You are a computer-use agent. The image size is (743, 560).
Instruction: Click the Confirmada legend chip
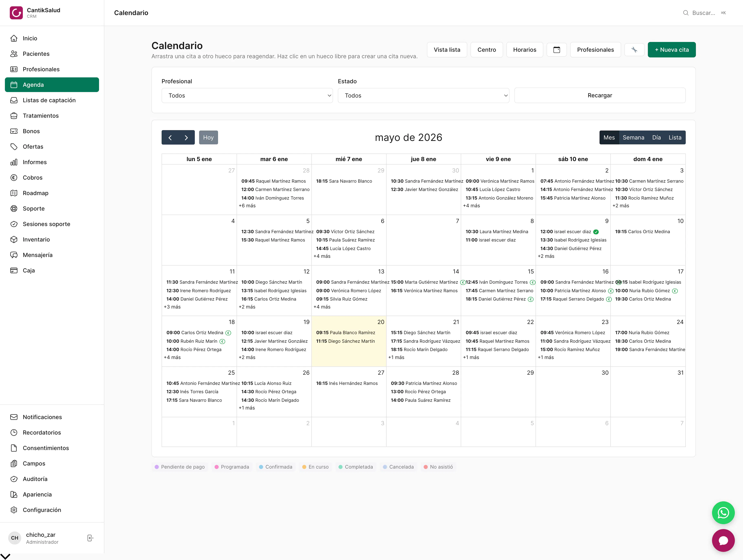(276, 467)
